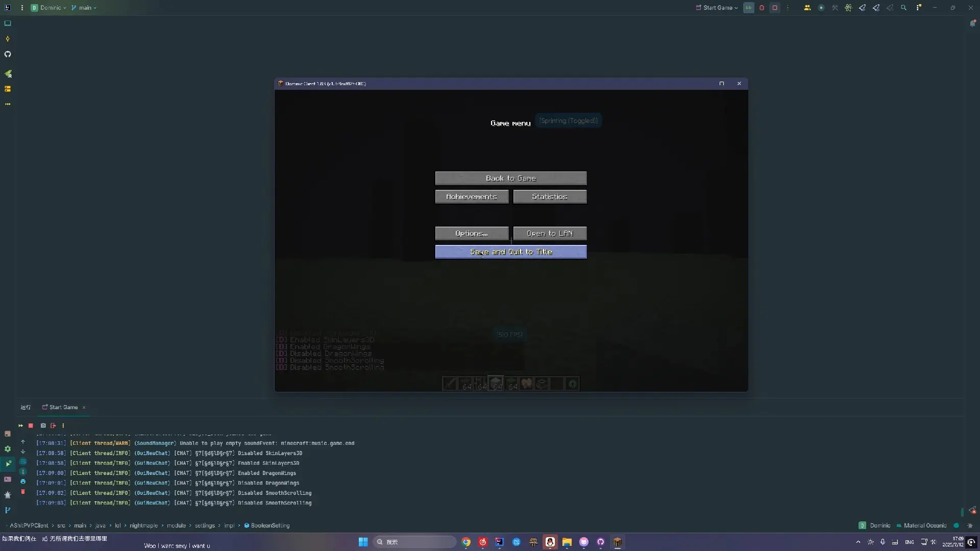Rerun Start Game with the double-arrow icon
The height and width of the screenshot is (551, 980).
click(x=20, y=425)
